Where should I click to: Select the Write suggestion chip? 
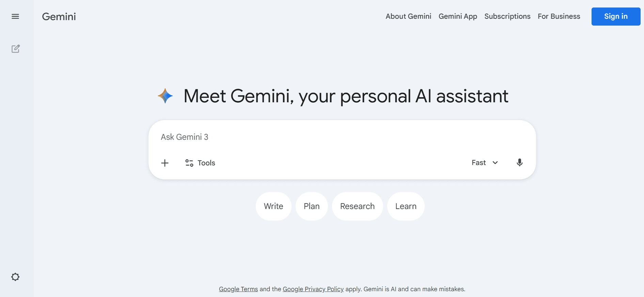pos(273,206)
